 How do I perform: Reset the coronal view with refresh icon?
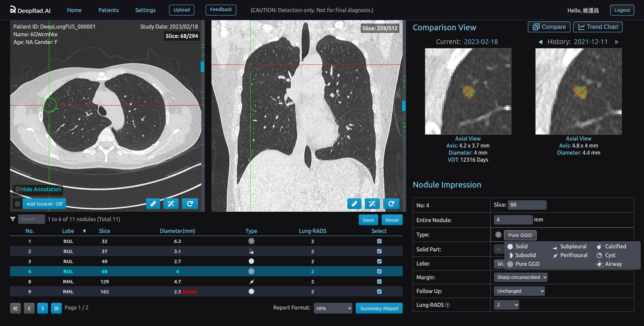(391, 204)
